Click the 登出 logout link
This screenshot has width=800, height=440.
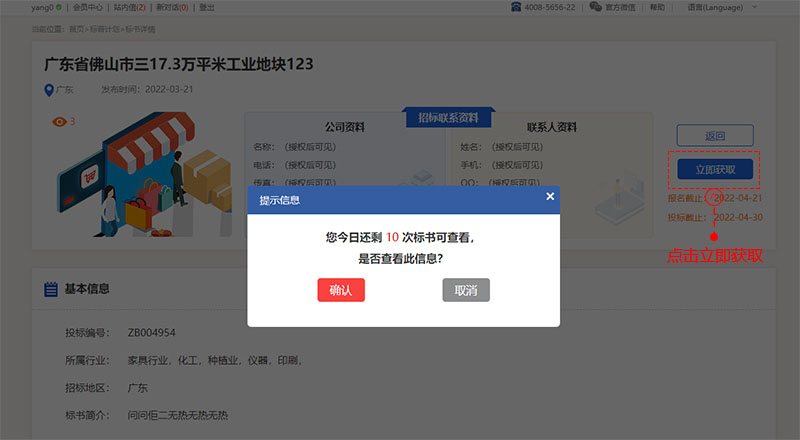tap(207, 7)
